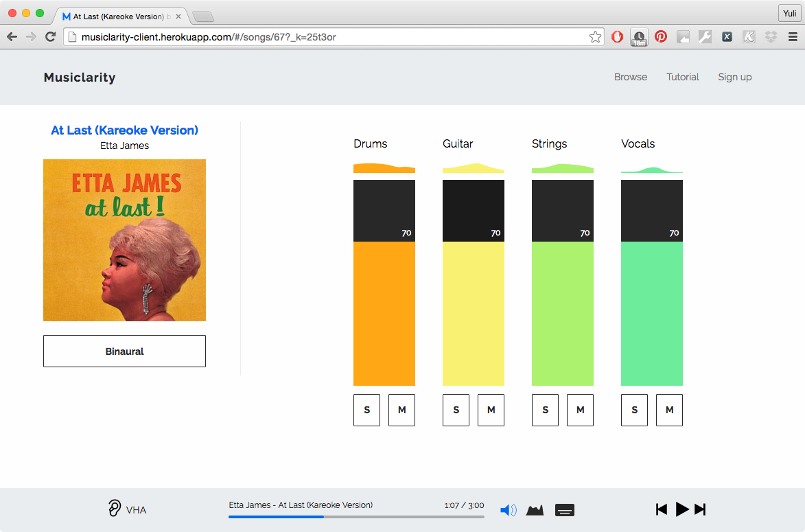Click the Etta James album cover
805x532 pixels.
pyautogui.click(x=124, y=240)
